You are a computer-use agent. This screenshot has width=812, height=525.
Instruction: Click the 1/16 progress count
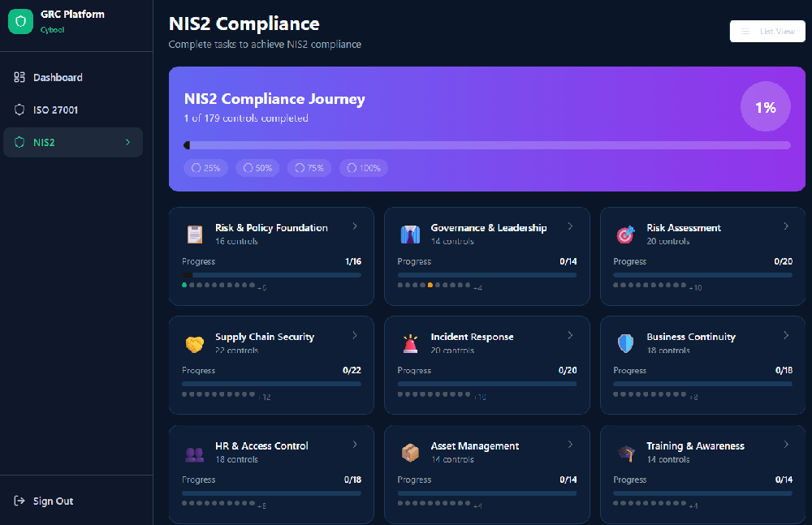coord(353,261)
